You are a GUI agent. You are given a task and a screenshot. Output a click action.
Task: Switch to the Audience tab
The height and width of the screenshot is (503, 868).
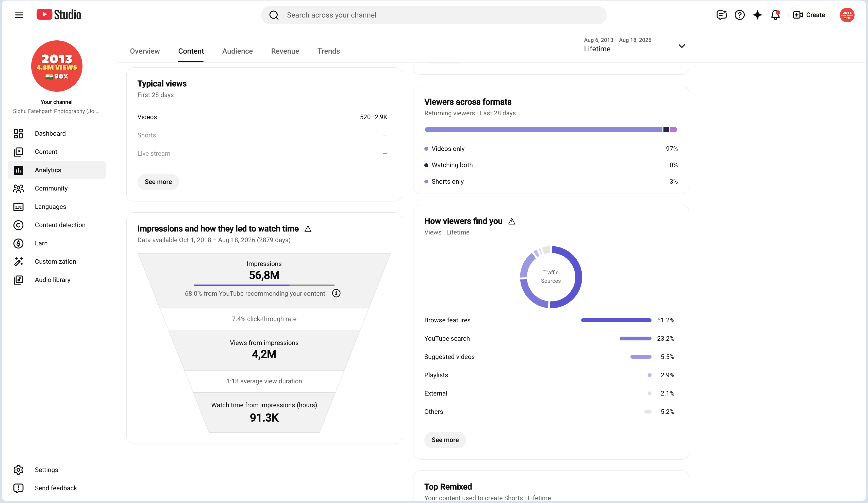point(237,51)
